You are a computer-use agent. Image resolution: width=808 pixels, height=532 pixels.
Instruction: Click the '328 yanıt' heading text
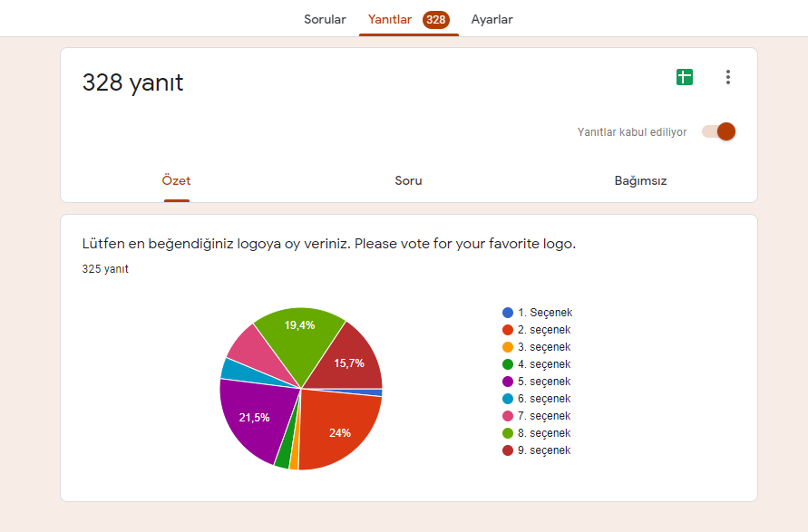point(133,82)
